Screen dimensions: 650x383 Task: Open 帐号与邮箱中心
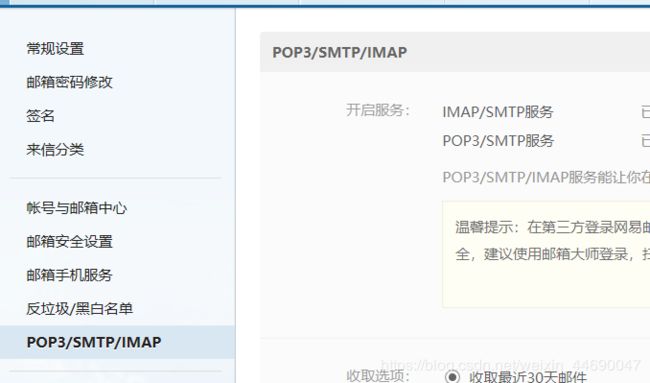coord(77,208)
